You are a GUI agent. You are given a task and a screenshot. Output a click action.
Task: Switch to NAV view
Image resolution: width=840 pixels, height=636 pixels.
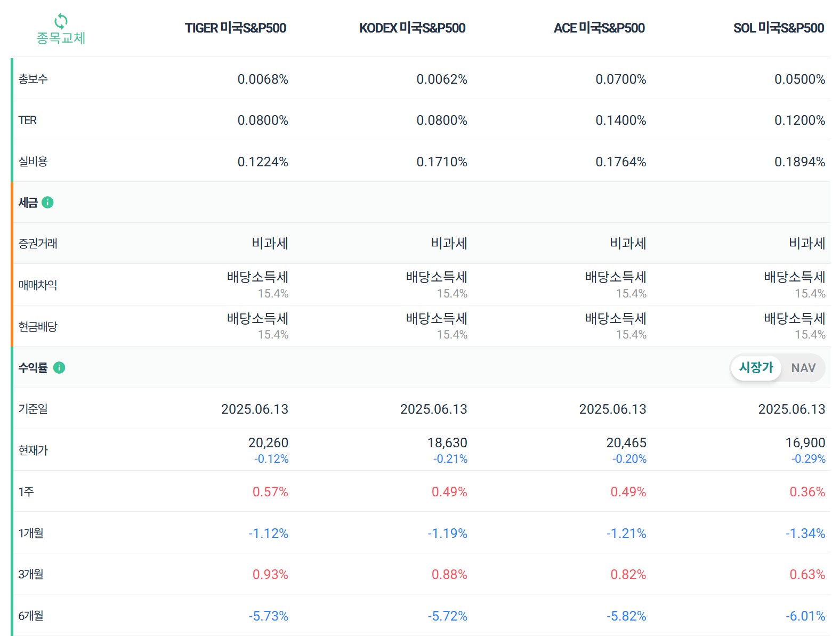[x=803, y=368]
